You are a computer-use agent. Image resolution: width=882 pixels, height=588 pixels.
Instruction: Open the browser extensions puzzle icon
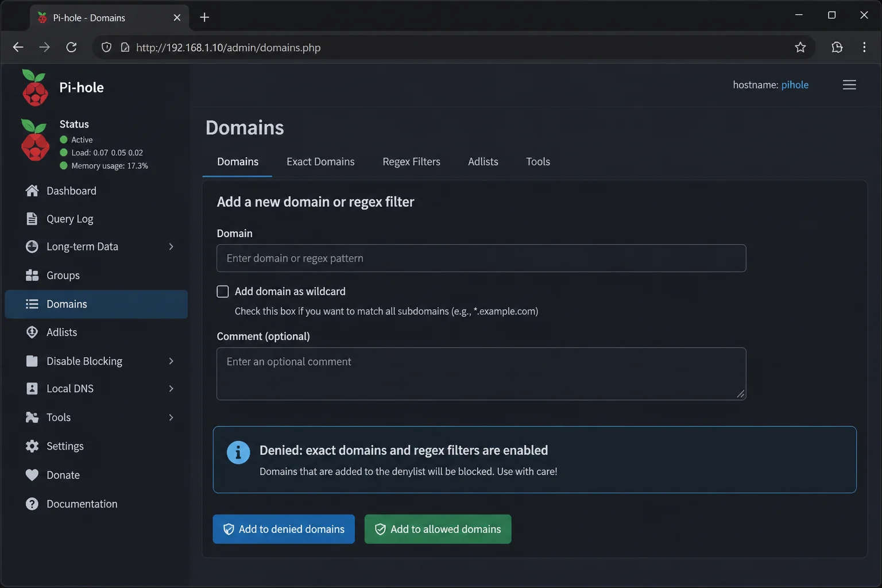(x=837, y=47)
